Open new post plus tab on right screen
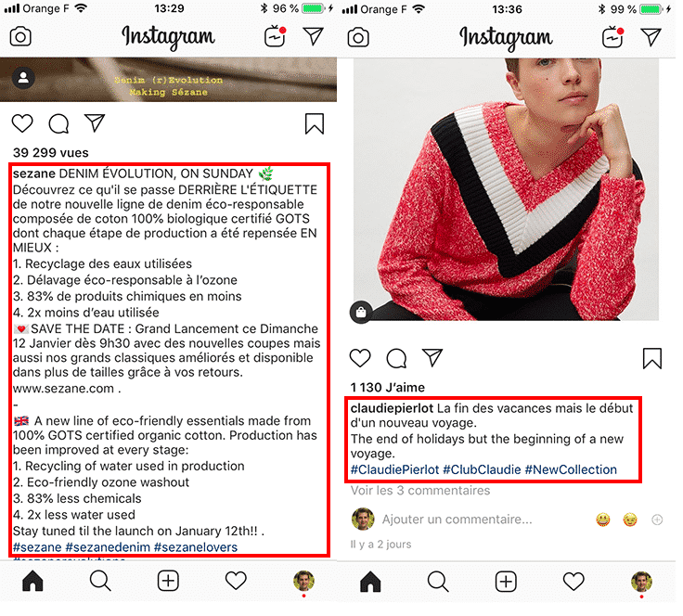Viewport: 683px width, 616px height. click(506, 581)
